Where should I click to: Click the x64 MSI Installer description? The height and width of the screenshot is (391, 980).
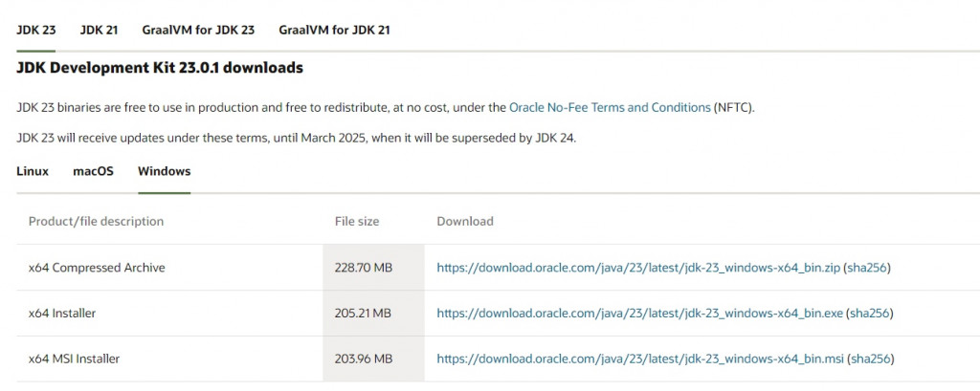click(x=74, y=359)
